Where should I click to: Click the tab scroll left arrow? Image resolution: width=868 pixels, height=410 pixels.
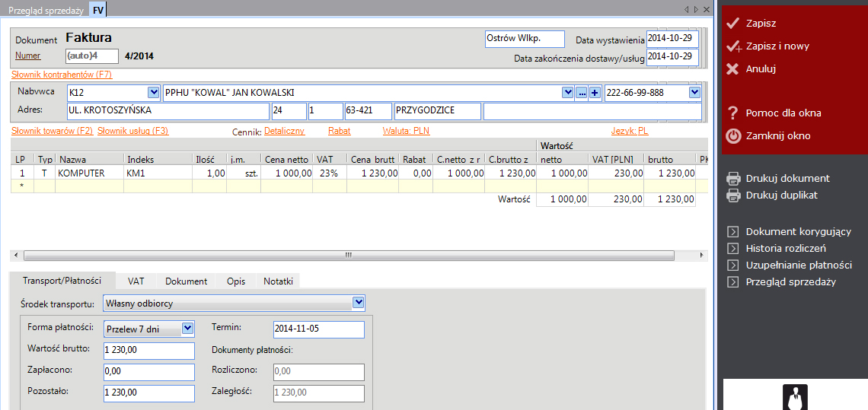687,9
